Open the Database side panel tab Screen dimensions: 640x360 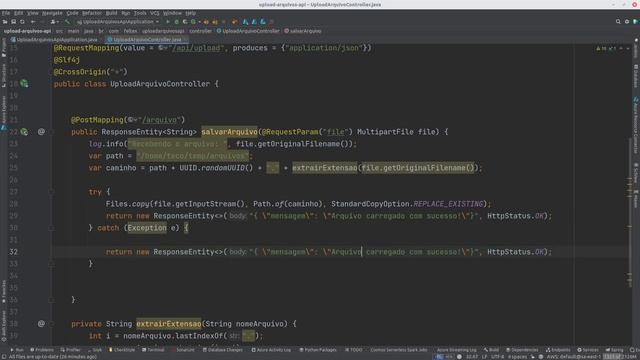coord(636,76)
